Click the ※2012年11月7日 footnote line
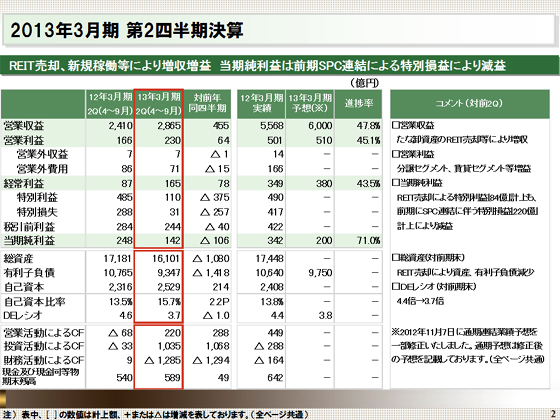 [x=465, y=332]
